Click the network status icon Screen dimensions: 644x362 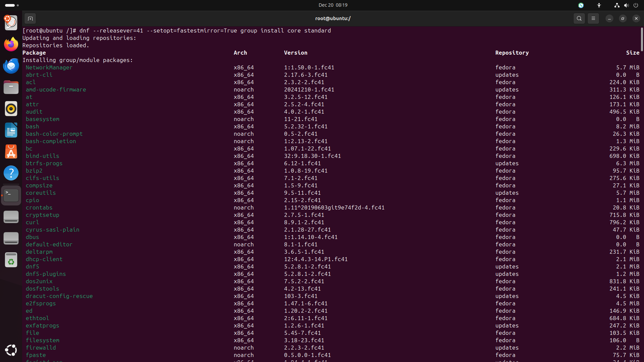click(x=617, y=5)
